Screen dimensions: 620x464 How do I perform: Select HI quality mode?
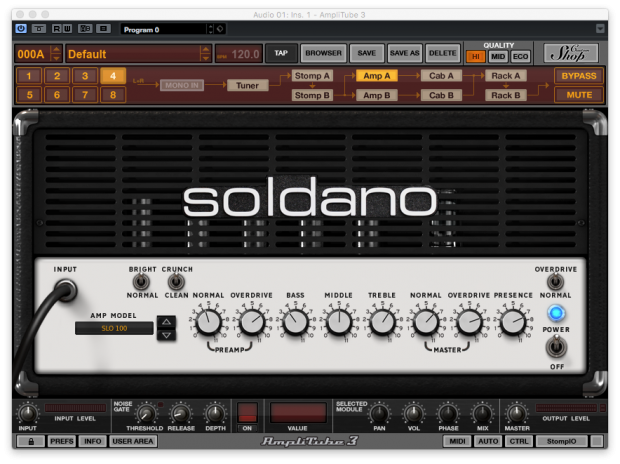[x=475, y=57]
